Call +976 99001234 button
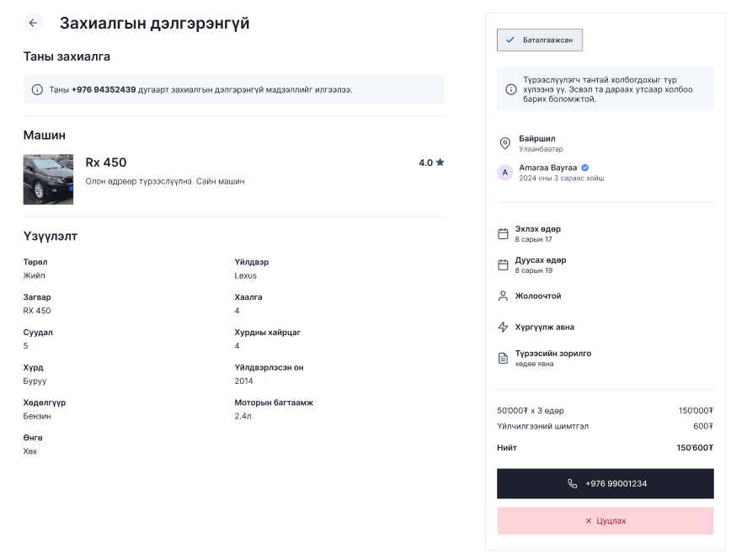The image size is (731, 560). pyautogui.click(x=606, y=483)
